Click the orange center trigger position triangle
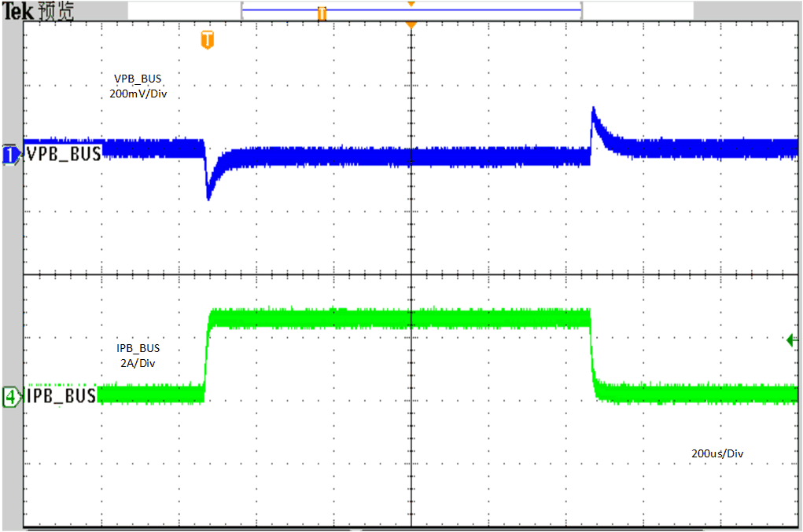The image size is (803, 532). [x=410, y=26]
